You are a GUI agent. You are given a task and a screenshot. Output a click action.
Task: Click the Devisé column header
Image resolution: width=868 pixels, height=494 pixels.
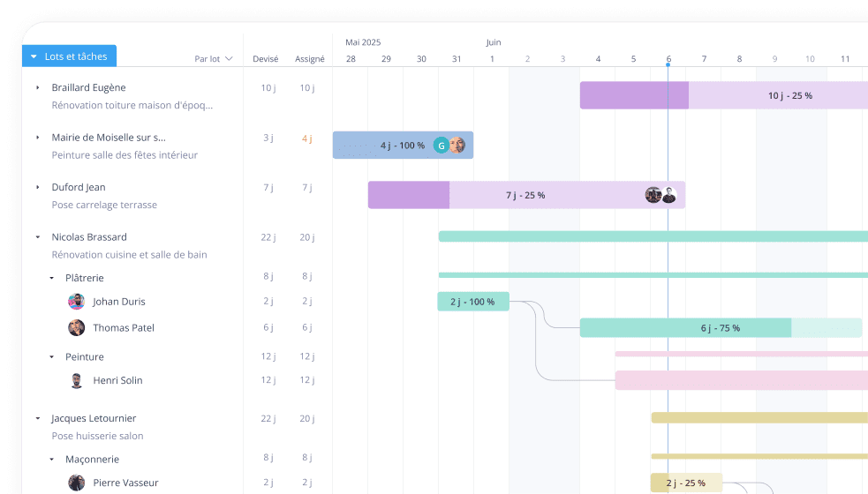click(265, 59)
